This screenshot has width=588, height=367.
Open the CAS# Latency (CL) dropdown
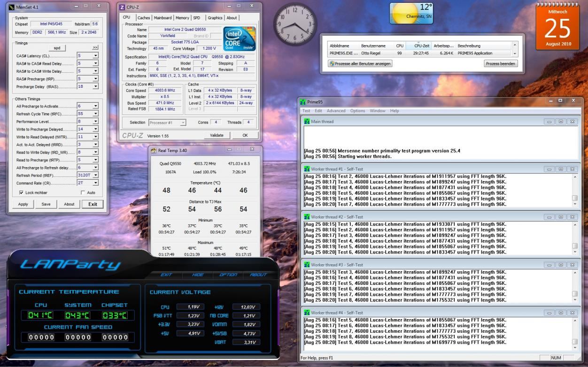[x=96, y=55]
